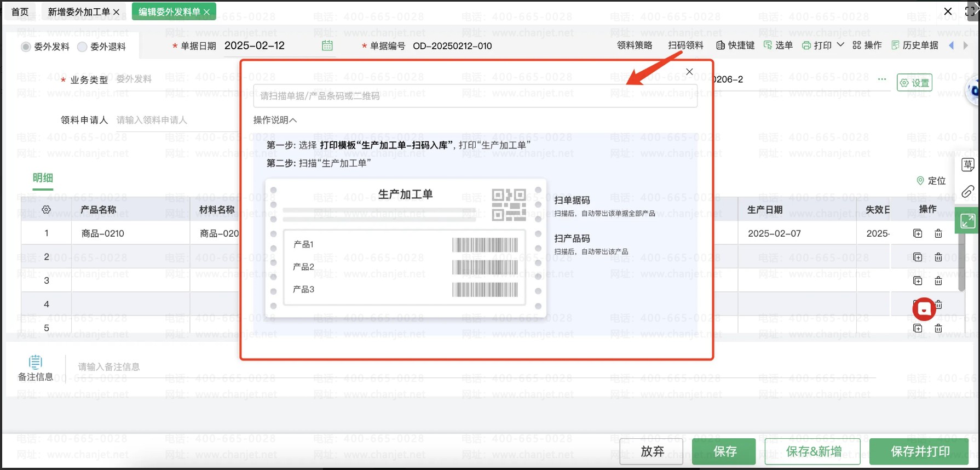The image size is (980, 470).
Task: Delete row 1 with the trash icon
Action: 938,233
